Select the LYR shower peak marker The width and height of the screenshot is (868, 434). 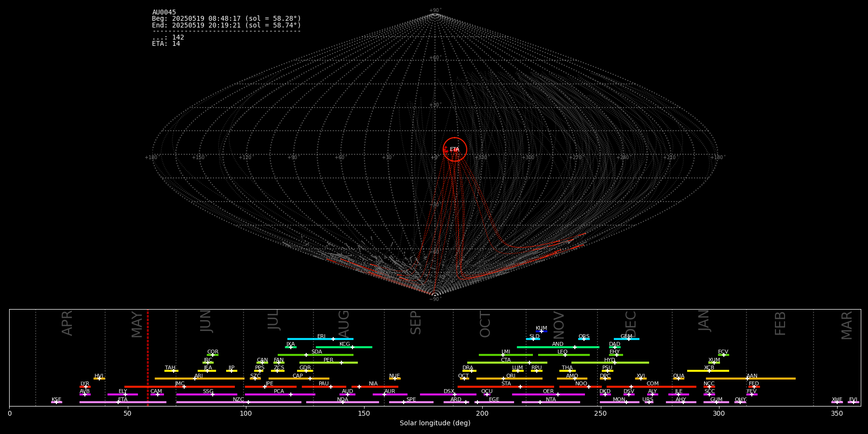86,387
